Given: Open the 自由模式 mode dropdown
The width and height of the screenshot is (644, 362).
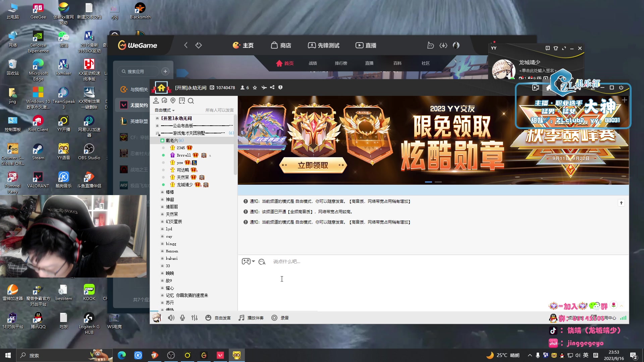Looking at the screenshot, I should (165, 110).
